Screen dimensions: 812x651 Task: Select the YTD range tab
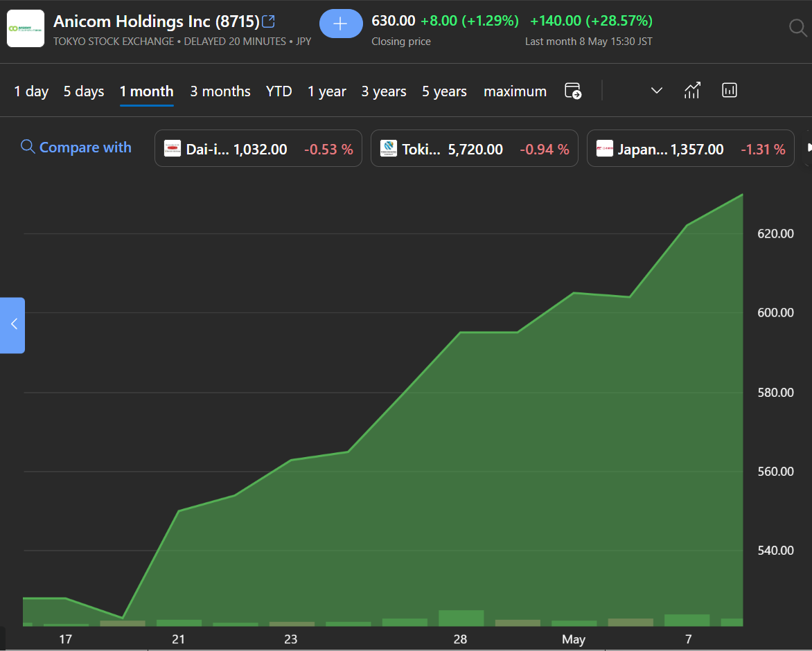[x=279, y=91]
